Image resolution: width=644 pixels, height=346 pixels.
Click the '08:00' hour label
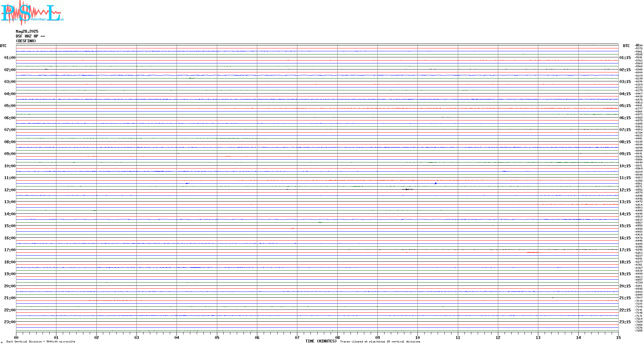(10, 142)
